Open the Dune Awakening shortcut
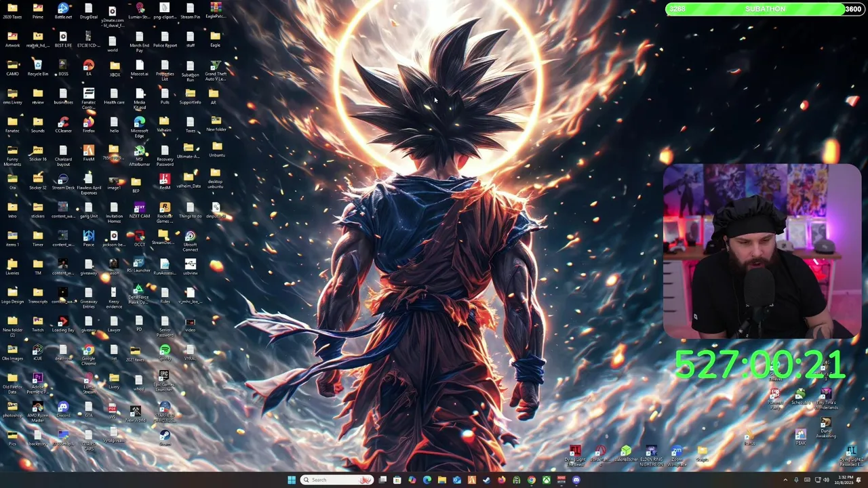This screenshot has width=868, height=488. [826, 428]
